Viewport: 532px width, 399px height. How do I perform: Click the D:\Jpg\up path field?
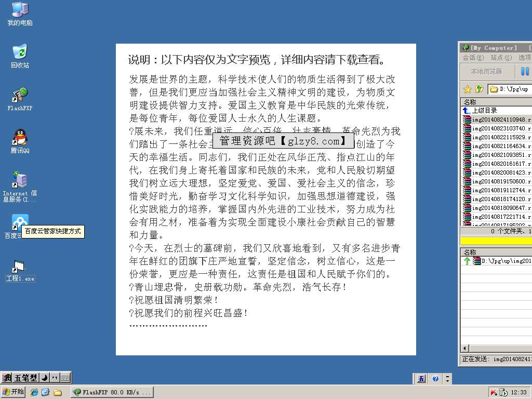coord(510,89)
